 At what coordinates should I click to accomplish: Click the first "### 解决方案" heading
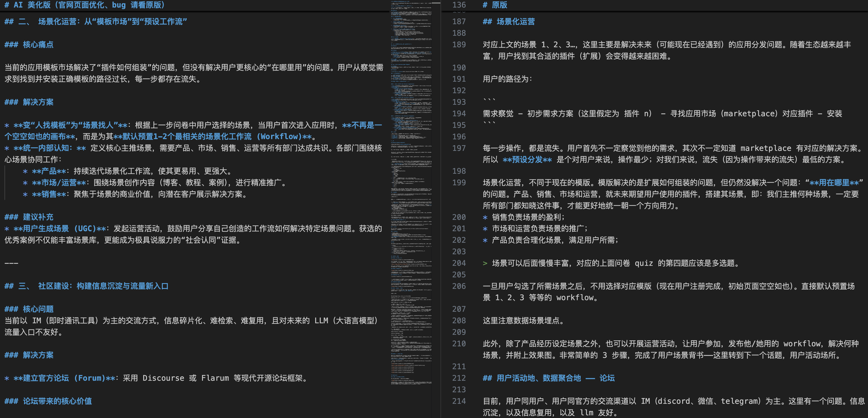[29, 102]
